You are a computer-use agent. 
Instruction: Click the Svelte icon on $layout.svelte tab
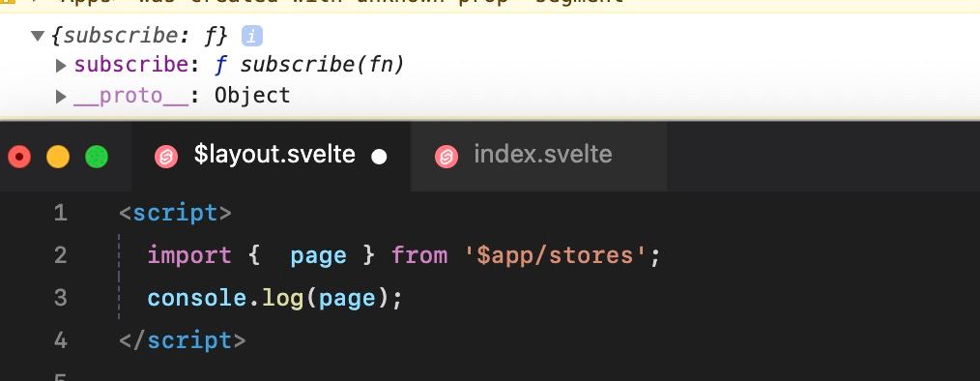167,157
